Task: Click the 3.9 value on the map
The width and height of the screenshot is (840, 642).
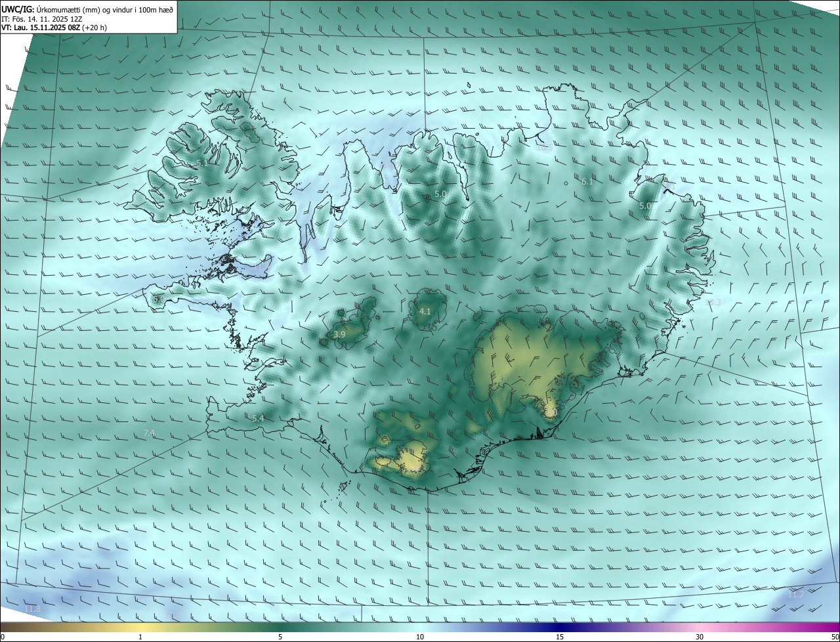Action: click(x=339, y=335)
